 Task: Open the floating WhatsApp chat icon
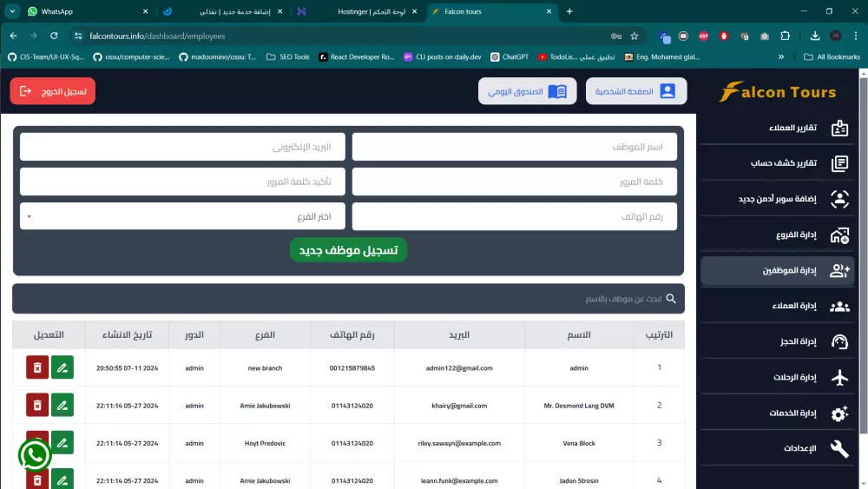tap(35, 455)
